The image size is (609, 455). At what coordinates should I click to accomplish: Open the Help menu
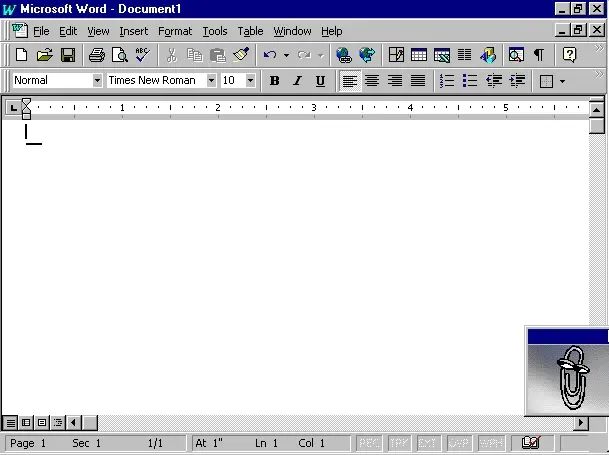[332, 31]
